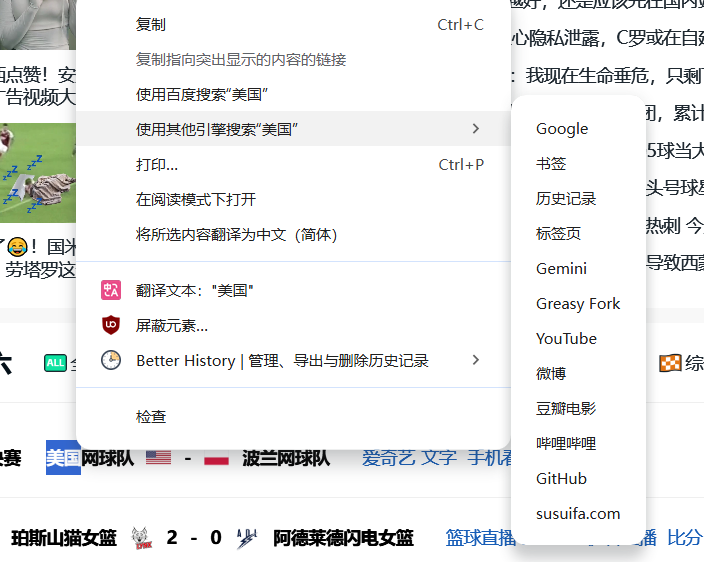Click 翻译文本: "美国" entry
704x562 pixels.
(294, 290)
